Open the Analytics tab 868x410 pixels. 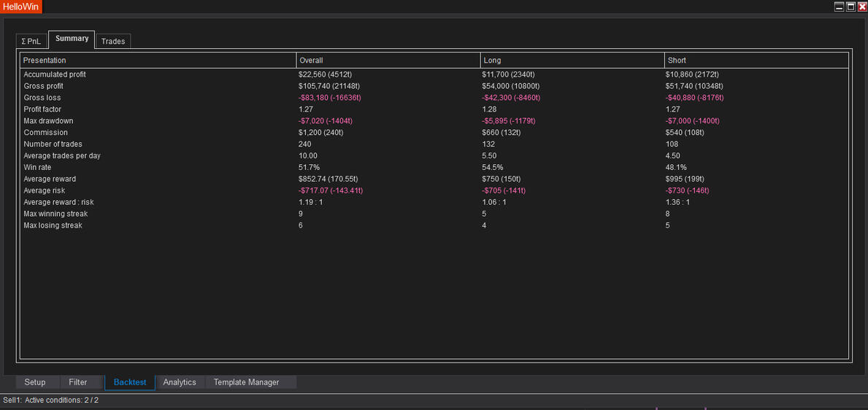pyautogui.click(x=180, y=382)
